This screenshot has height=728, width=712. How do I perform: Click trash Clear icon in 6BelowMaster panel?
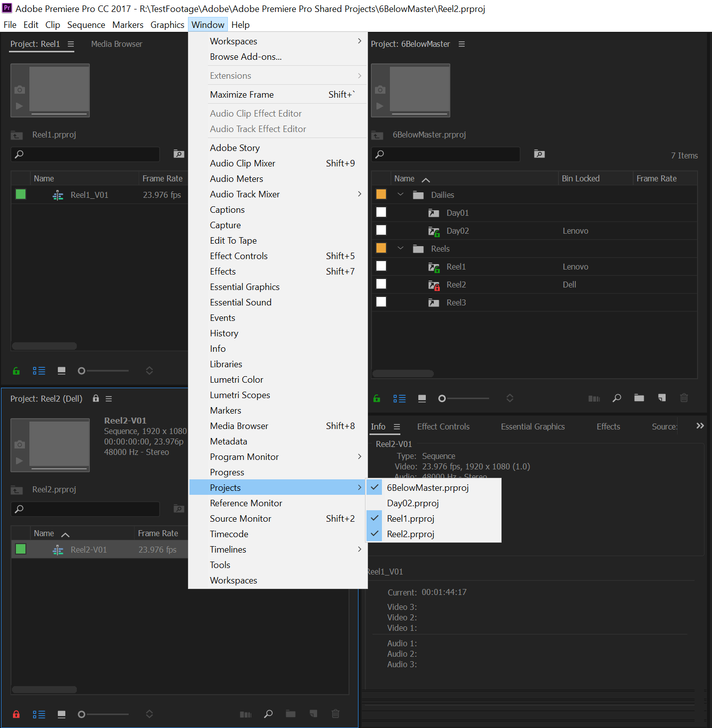tap(684, 398)
